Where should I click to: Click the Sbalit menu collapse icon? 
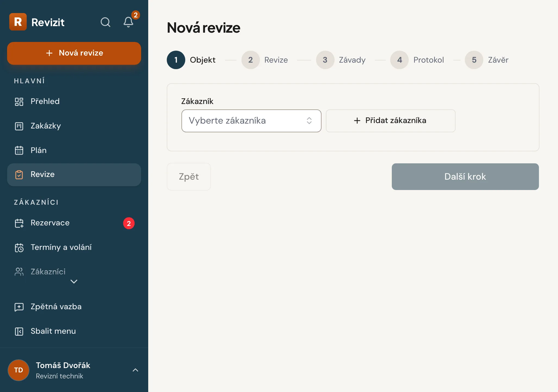coord(19,331)
